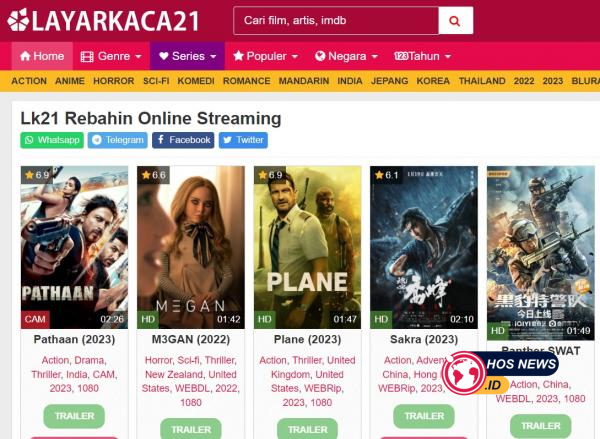Click the LayarKaca21 logo
Image resolution: width=600 pixels, height=439 pixels.
[103, 20]
